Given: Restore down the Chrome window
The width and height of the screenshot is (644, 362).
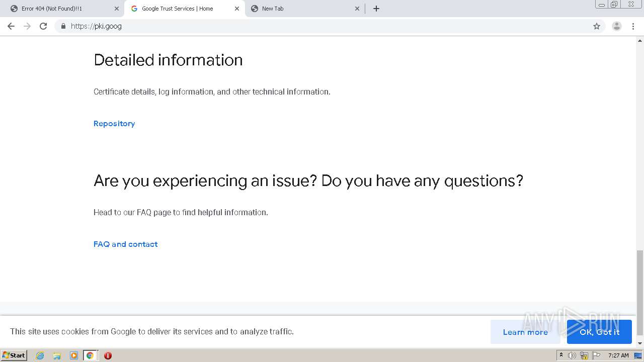Looking at the screenshot, I should pos(614,5).
